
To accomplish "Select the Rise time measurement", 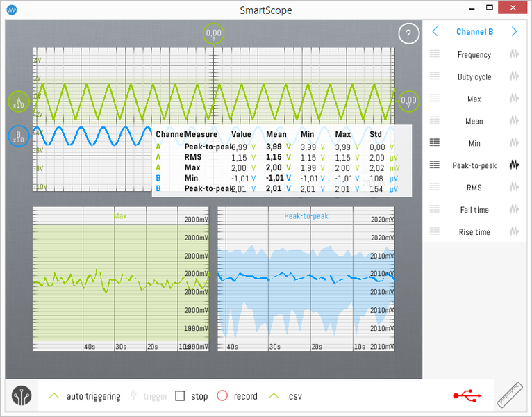I will click(x=474, y=232).
